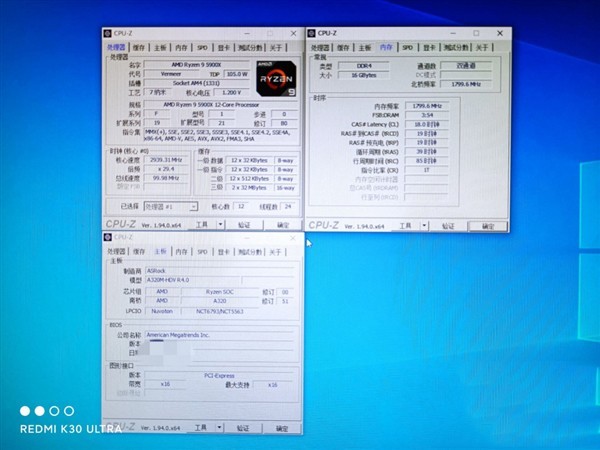Click the DDR4 memory type field
This screenshot has width=600, height=450.
[364, 66]
